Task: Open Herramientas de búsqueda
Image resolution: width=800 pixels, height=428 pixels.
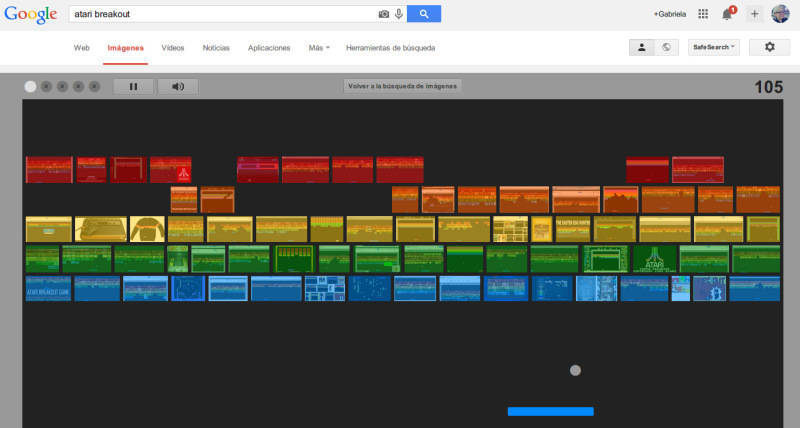Action: pyautogui.click(x=390, y=48)
